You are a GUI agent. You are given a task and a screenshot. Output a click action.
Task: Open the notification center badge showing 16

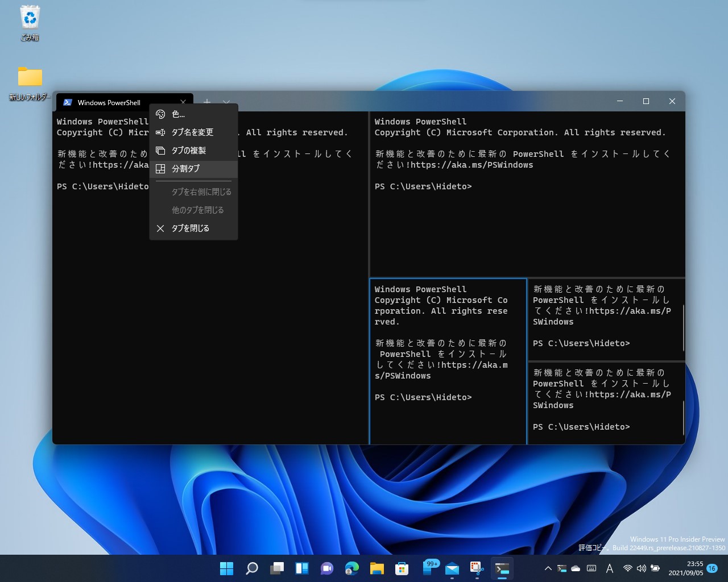(x=712, y=568)
